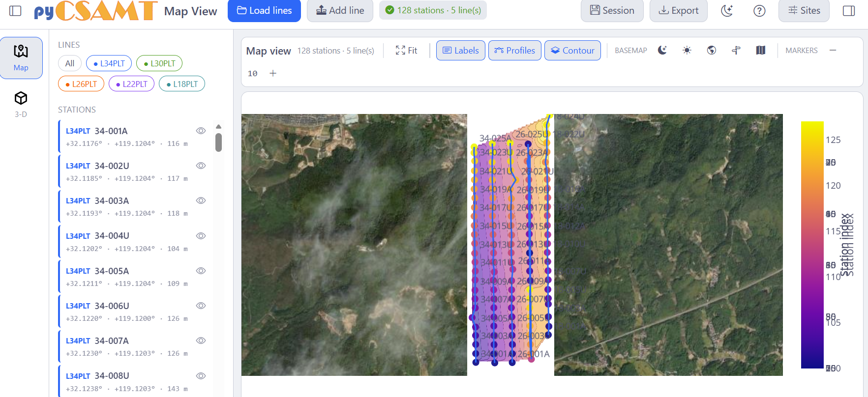Image resolution: width=868 pixels, height=397 pixels.
Task: Click the Station index colorbar
Action: coord(812,245)
